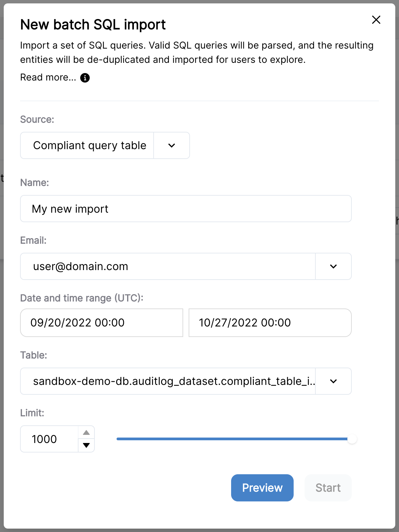This screenshot has width=399, height=532.
Task: Click the Preview button
Action: click(x=262, y=488)
